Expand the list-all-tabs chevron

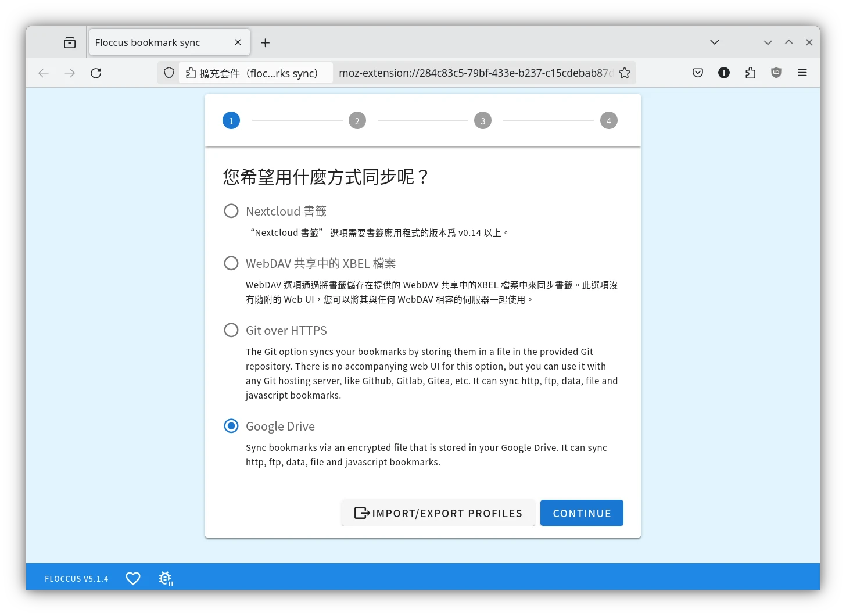(715, 42)
